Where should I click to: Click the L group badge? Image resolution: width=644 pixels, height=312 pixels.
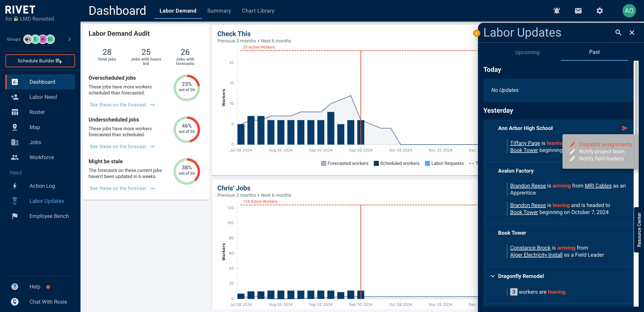[x=28, y=39]
